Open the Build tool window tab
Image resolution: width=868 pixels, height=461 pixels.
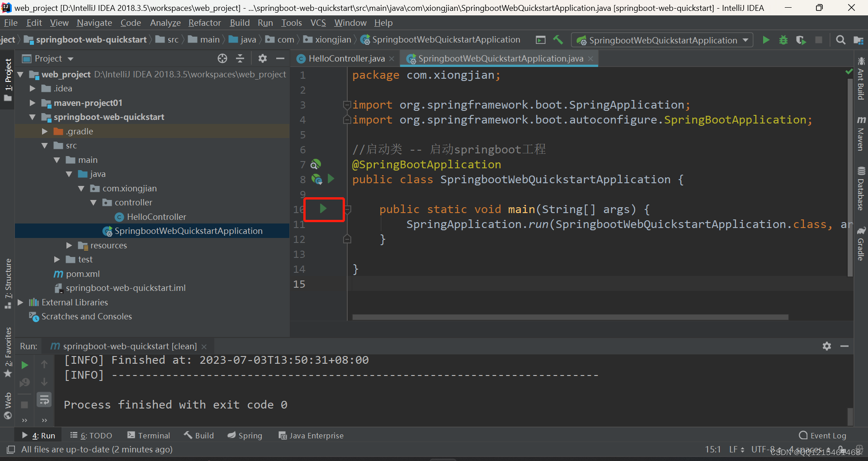click(x=199, y=435)
